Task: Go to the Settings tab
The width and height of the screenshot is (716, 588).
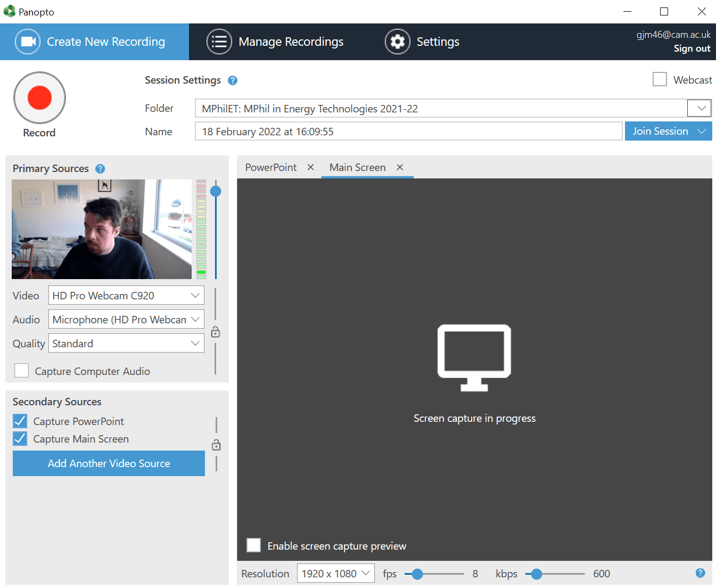Action: click(422, 42)
